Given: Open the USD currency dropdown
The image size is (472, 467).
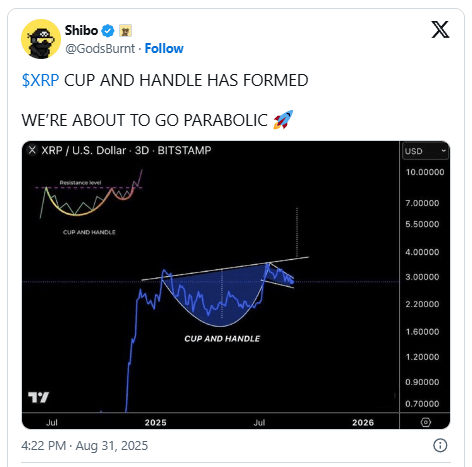Looking at the screenshot, I should (425, 151).
